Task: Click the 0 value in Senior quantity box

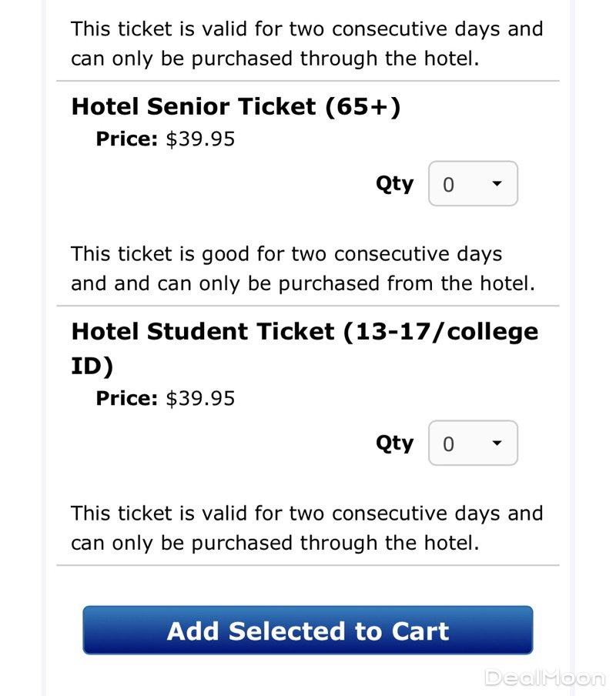Action: pyautogui.click(x=449, y=185)
